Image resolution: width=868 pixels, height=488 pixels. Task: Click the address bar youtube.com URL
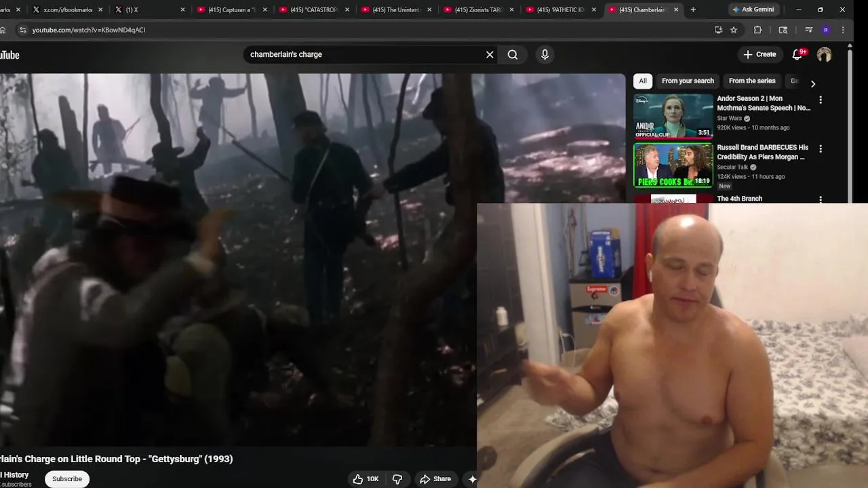tap(89, 30)
